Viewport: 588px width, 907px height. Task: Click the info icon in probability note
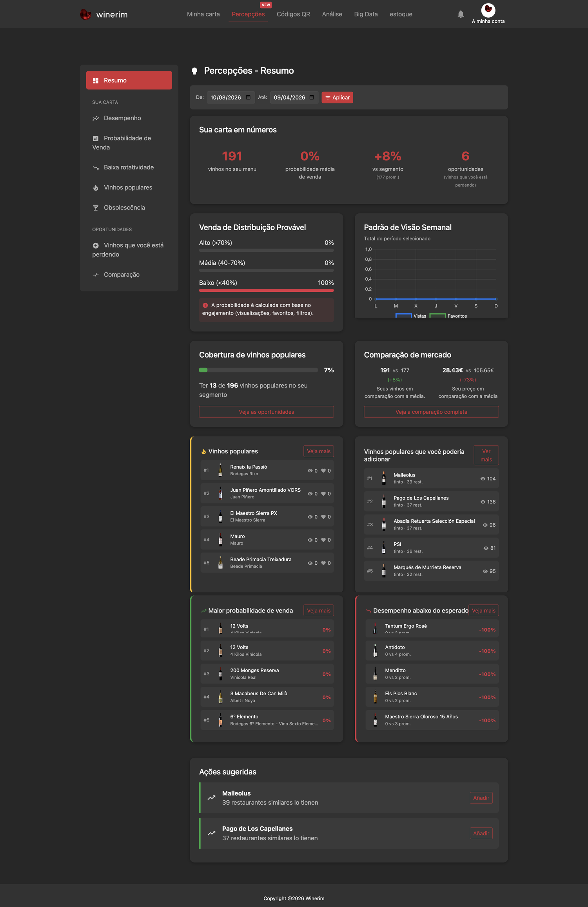205,305
